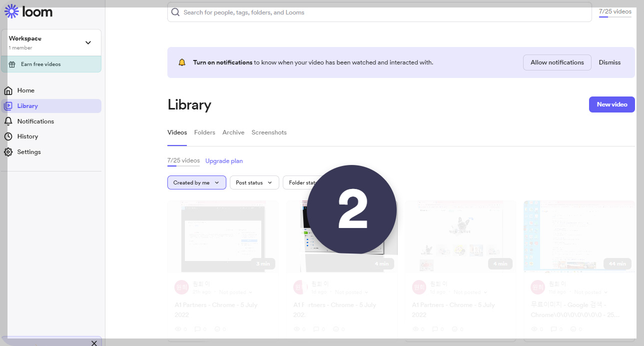The width and height of the screenshot is (644, 346).
Task: Click the bell icon in the notifications banner
Action: pyautogui.click(x=182, y=62)
